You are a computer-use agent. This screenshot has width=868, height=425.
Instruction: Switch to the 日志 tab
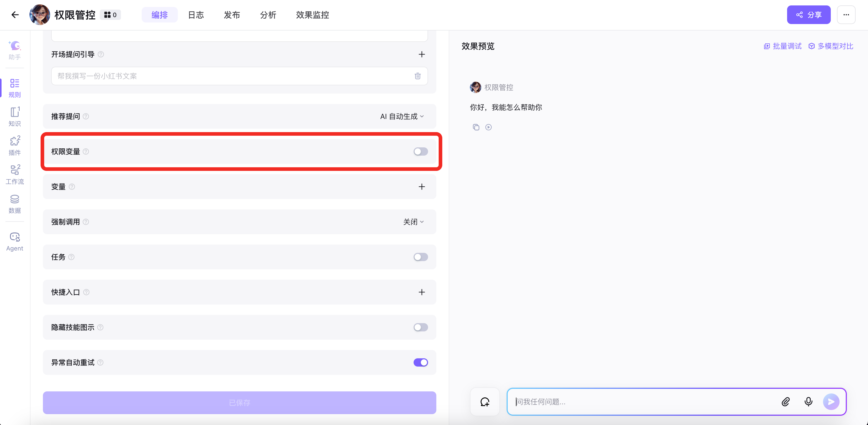point(196,15)
